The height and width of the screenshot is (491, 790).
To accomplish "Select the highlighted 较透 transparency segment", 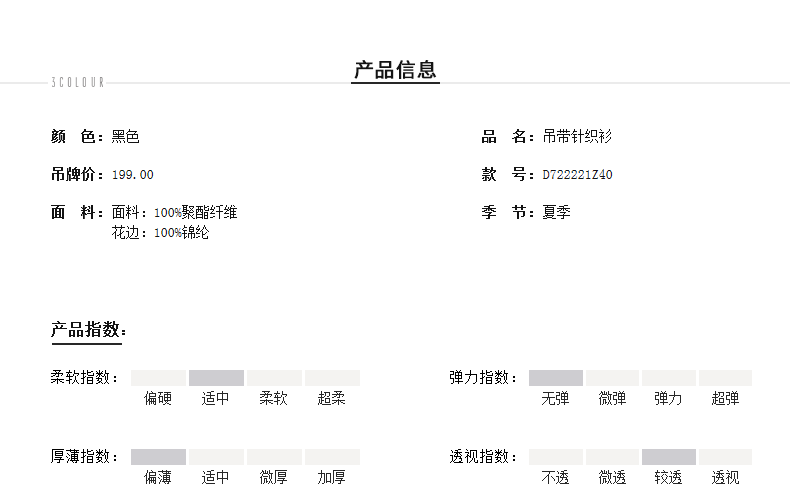I will tap(668, 457).
